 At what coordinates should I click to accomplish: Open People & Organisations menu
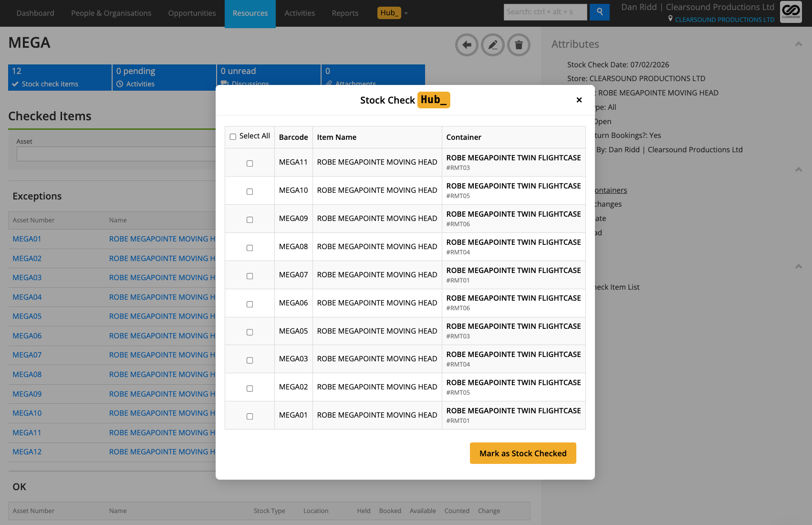pyautogui.click(x=111, y=13)
